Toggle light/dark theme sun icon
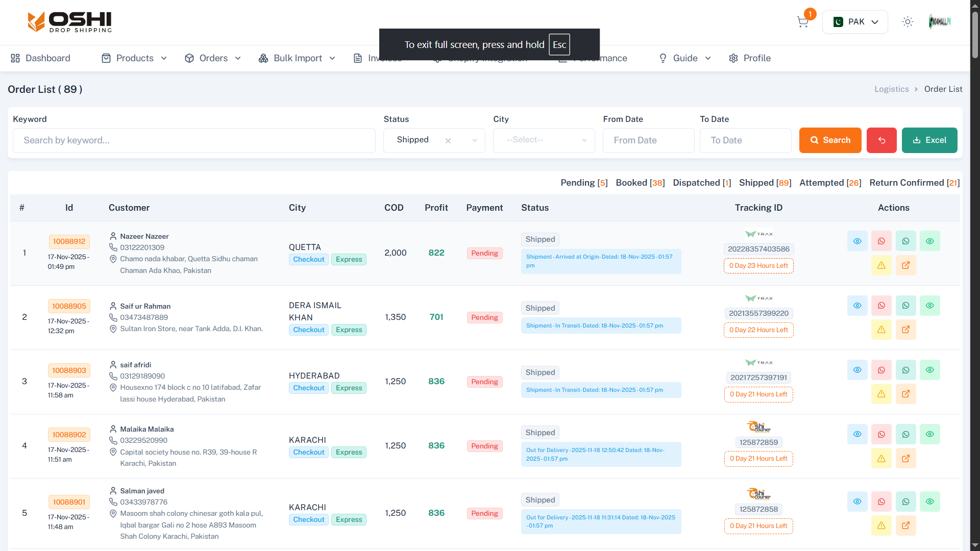 click(908, 22)
